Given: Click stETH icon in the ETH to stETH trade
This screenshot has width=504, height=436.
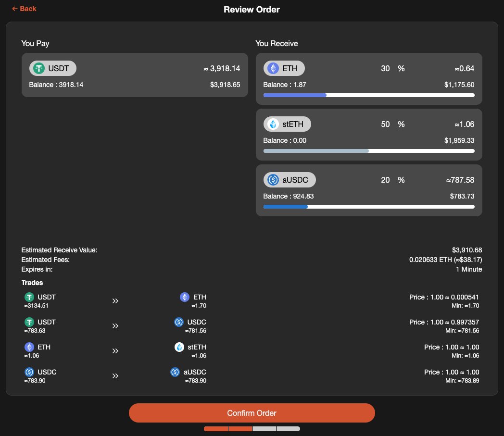Looking at the screenshot, I should click(x=179, y=347).
